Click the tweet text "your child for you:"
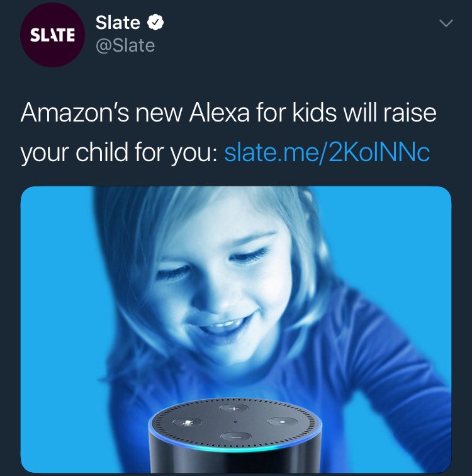 [118, 152]
